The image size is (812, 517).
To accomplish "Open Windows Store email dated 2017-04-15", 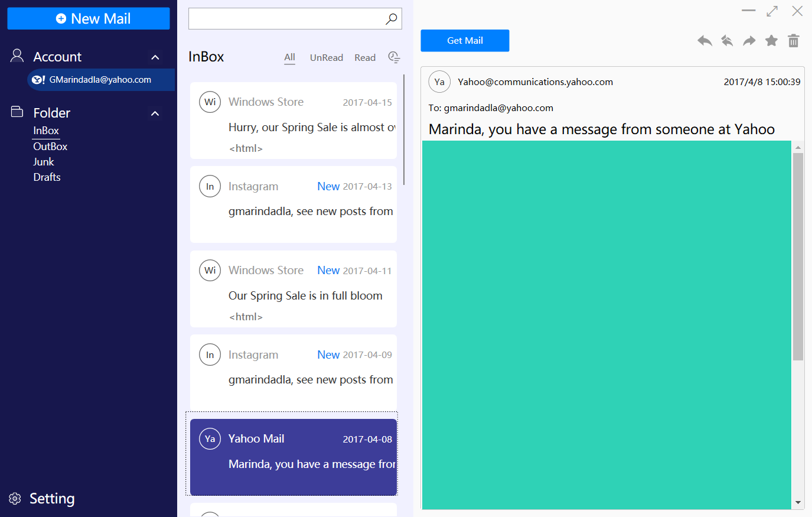I will click(x=294, y=121).
